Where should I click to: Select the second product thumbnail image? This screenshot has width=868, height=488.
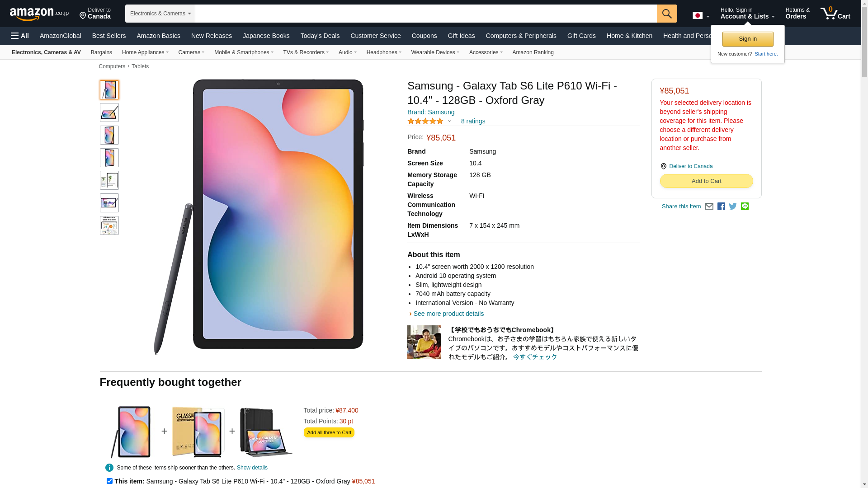(109, 113)
